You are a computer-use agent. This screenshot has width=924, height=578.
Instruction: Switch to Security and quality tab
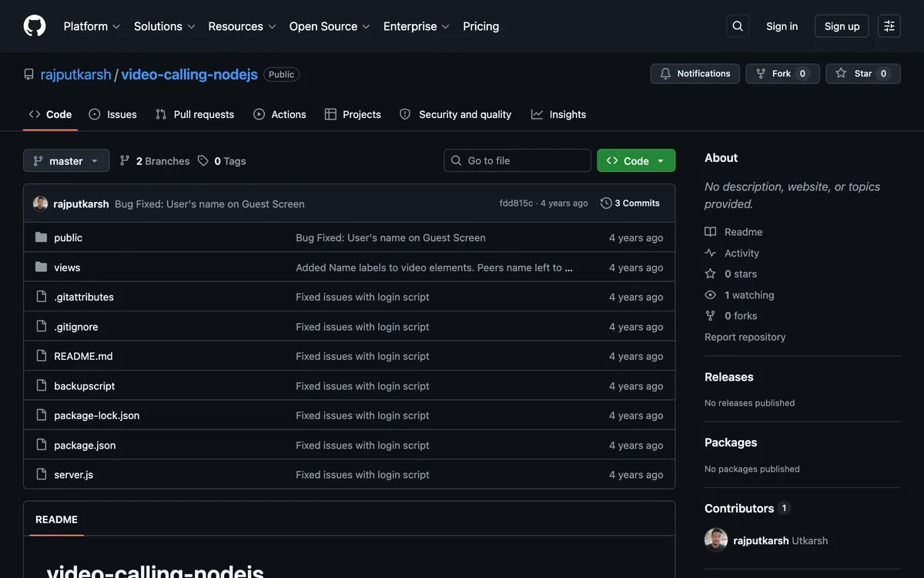pyautogui.click(x=455, y=114)
